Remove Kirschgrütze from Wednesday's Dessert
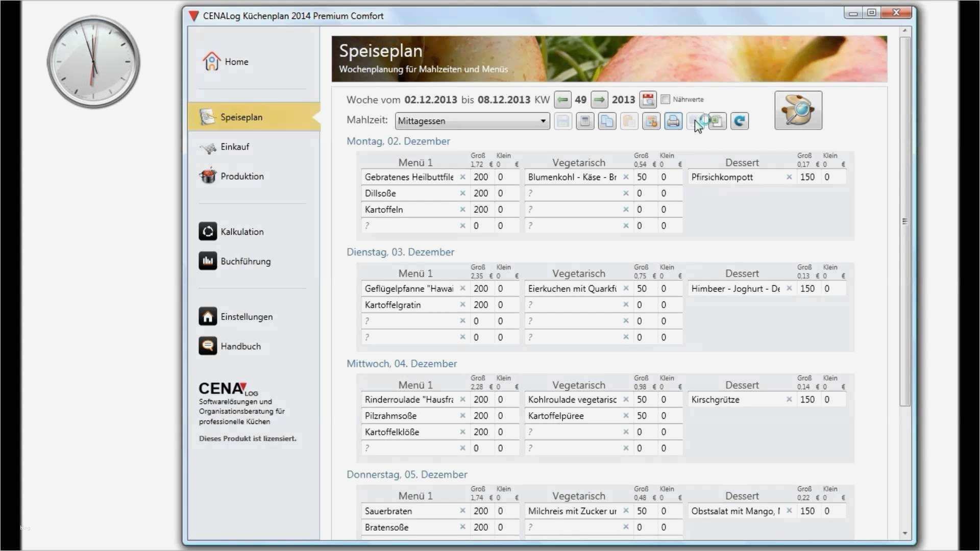 [789, 399]
